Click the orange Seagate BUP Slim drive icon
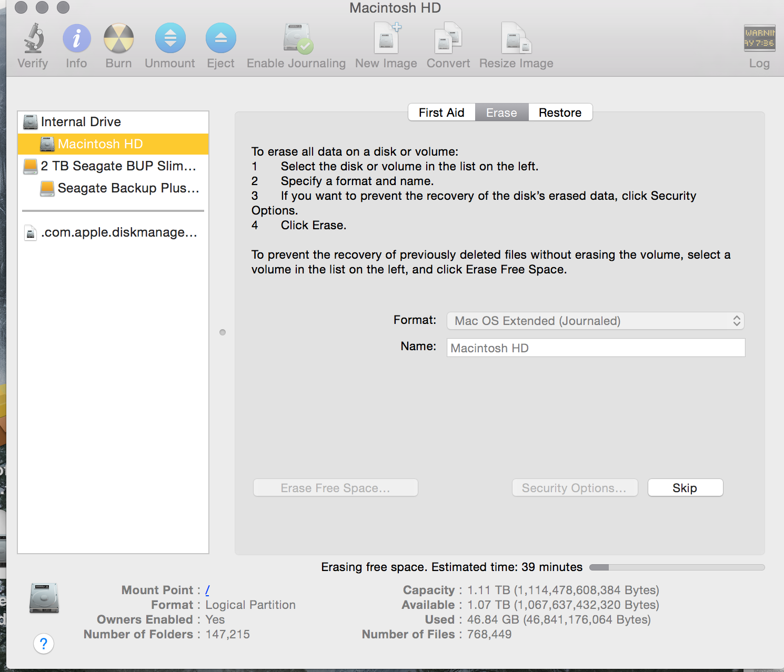 pyautogui.click(x=31, y=166)
